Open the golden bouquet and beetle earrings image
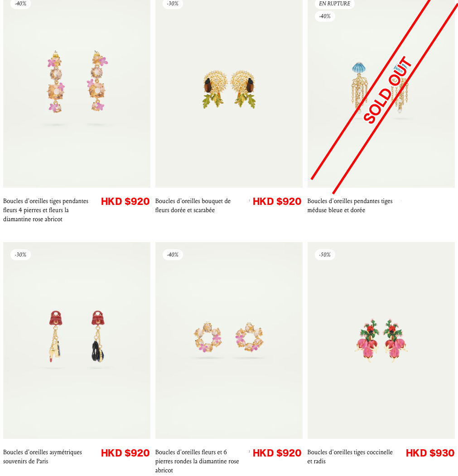458x476 pixels. tap(229, 93)
